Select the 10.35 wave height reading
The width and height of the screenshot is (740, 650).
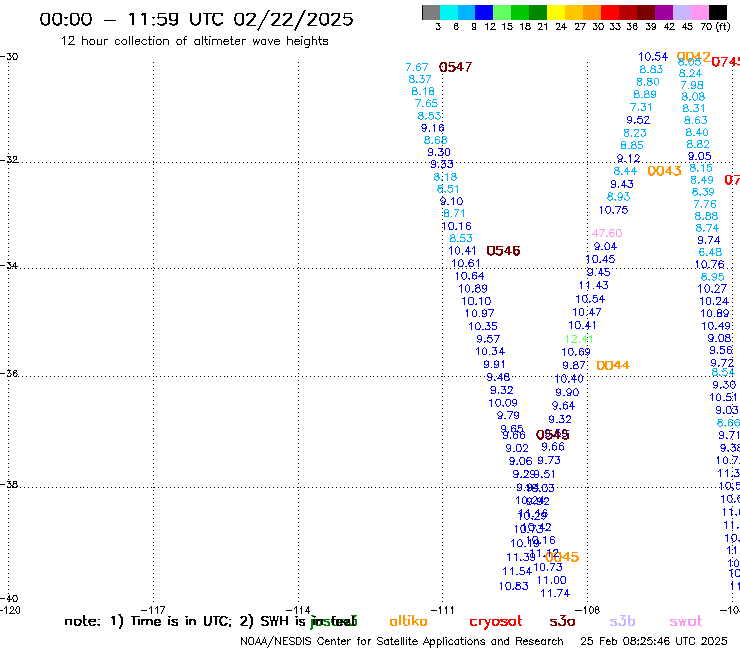[x=482, y=326]
